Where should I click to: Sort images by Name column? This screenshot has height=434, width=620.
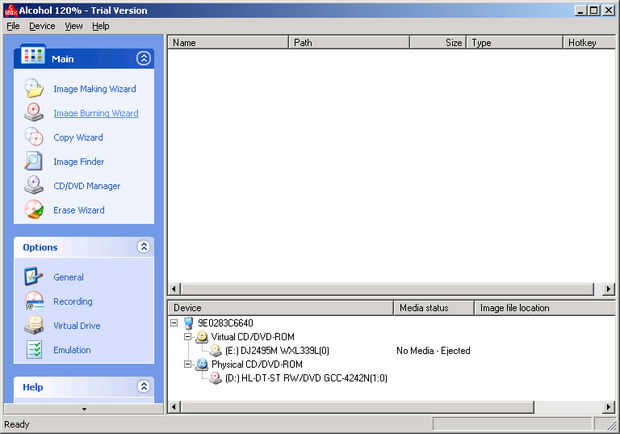[228, 42]
